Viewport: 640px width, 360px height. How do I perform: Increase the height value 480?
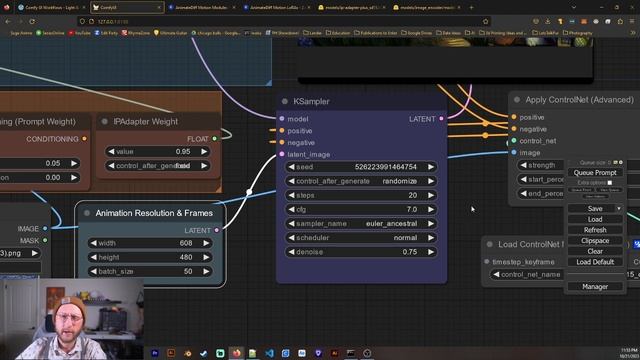(x=206, y=257)
